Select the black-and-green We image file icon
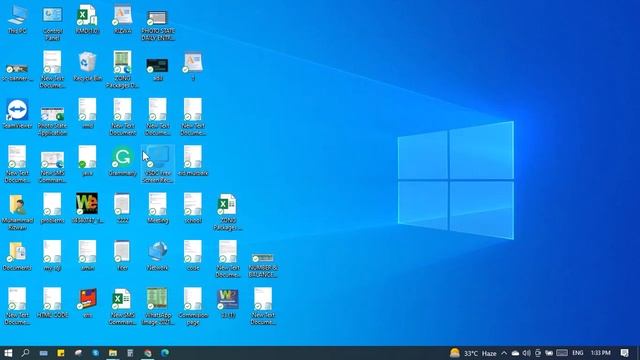 (87, 209)
